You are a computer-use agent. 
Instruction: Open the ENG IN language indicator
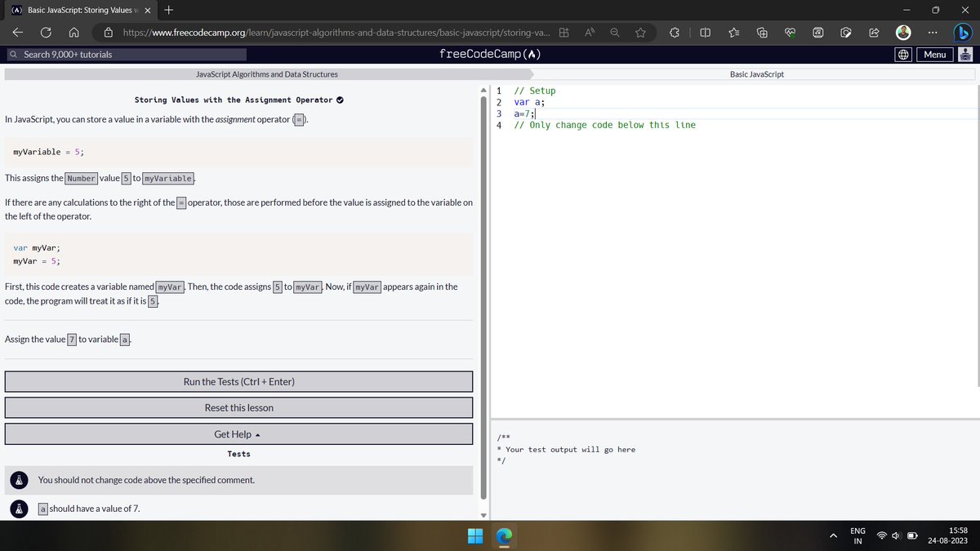tap(857, 536)
